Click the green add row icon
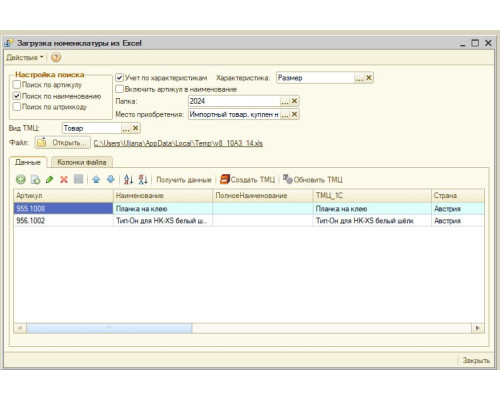Viewport: 500px width, 400px height. click(21, 180)
